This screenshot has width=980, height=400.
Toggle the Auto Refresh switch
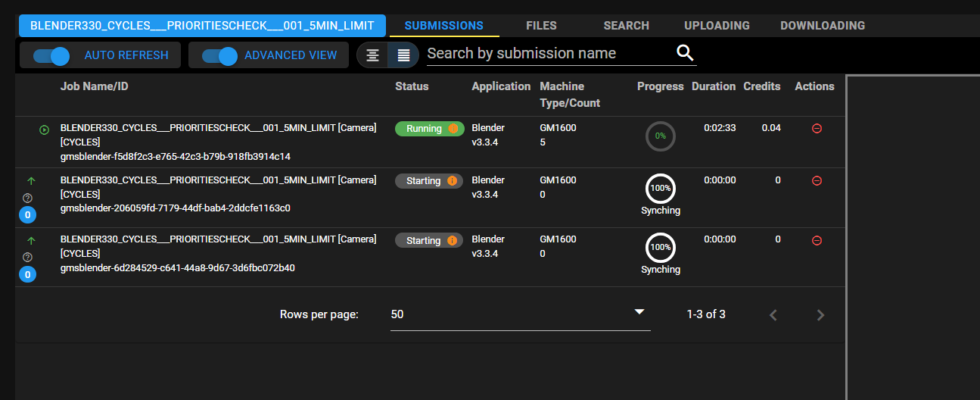51,55
